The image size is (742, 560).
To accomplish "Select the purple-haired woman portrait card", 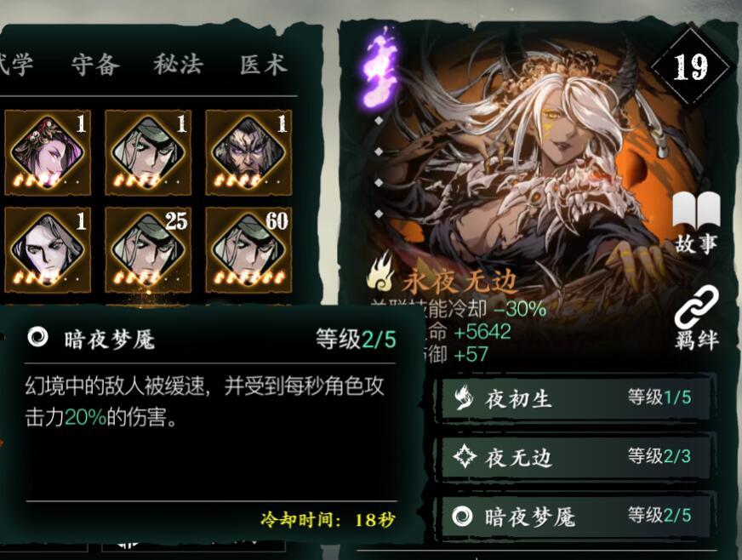I will click(48, 152).
